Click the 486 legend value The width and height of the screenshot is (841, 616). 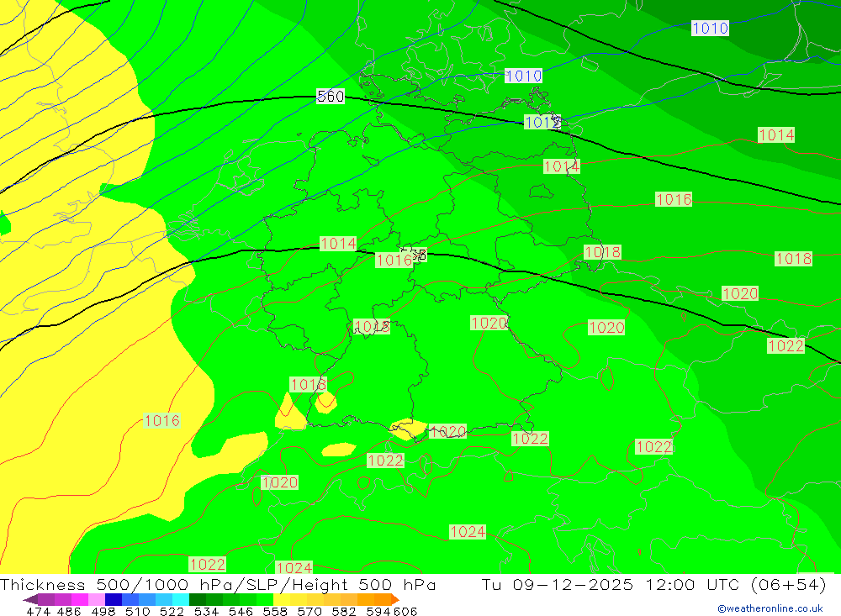click(x=69, y=611)
